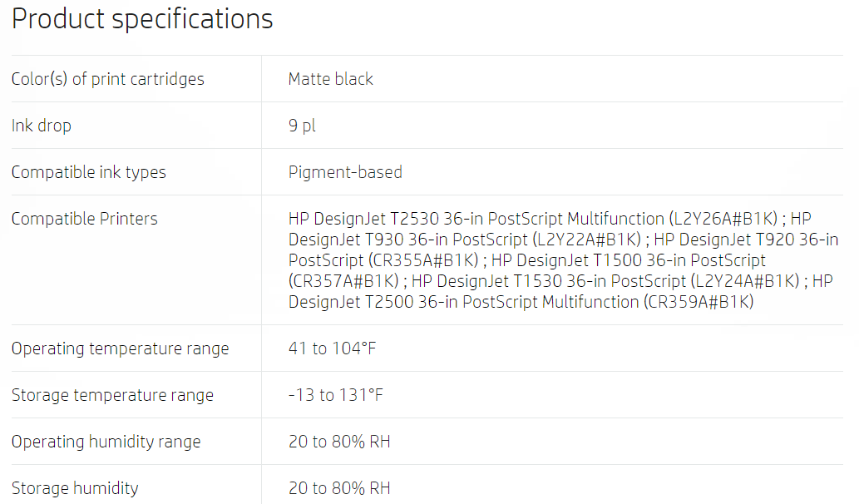Select the '-13 to 131°F' value

(x=336, y=395)
